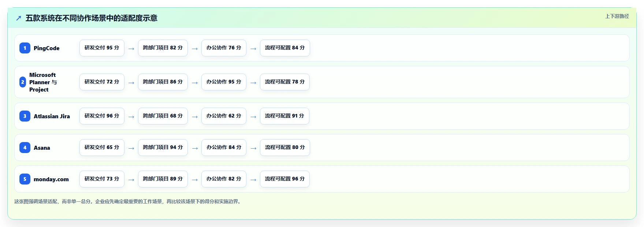
Task: Click arrow after PingCode 办公协作 76 分
Action: 253,49
